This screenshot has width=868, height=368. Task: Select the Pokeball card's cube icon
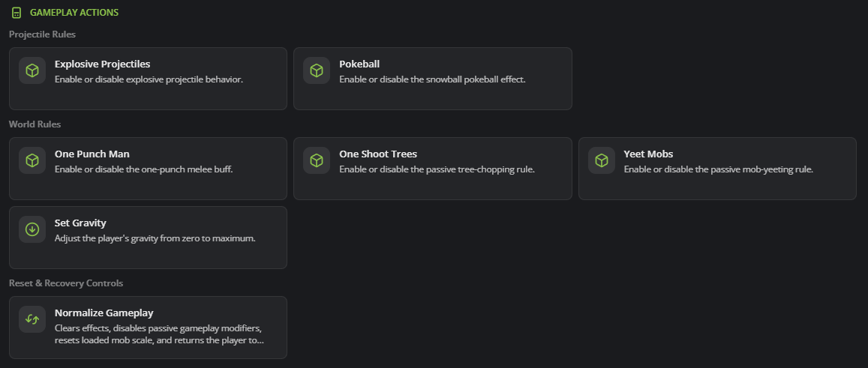(x=317, y=71)
